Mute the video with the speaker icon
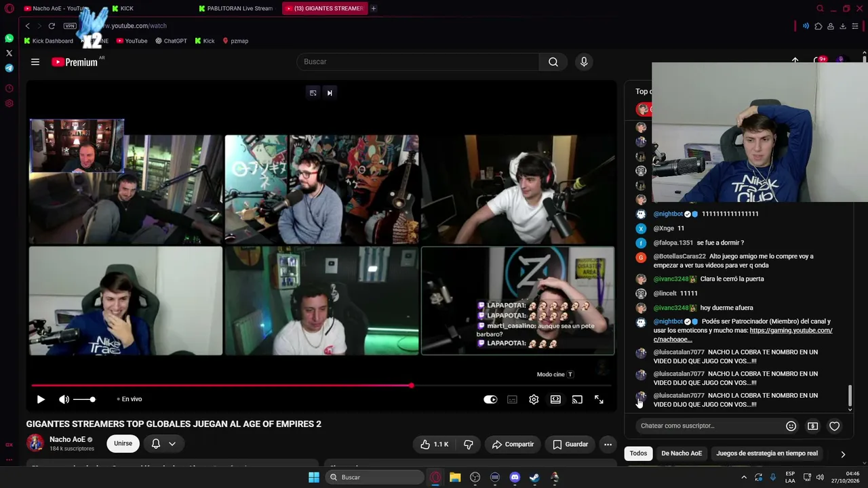The width and height of the screenshot is (868, 488). [x=64, y=399]
